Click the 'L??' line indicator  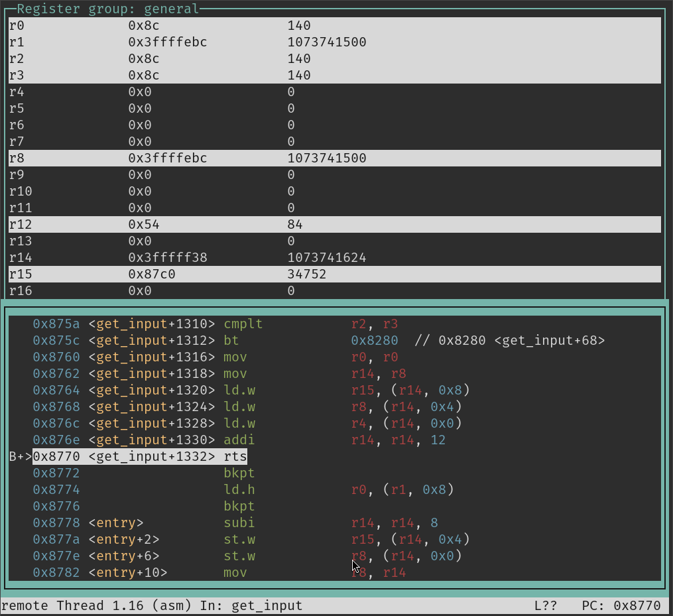[x=546, y=605]
